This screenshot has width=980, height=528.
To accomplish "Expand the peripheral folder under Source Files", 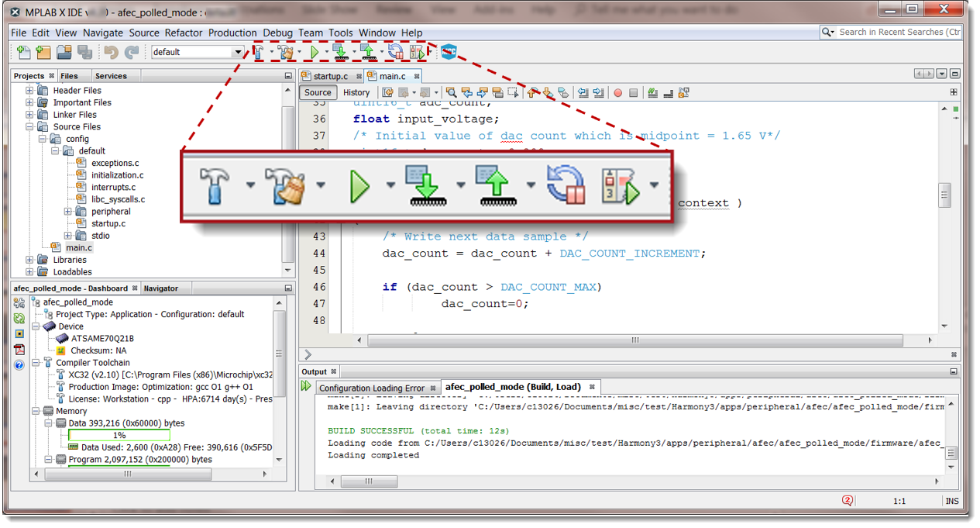I will (68, 211).
